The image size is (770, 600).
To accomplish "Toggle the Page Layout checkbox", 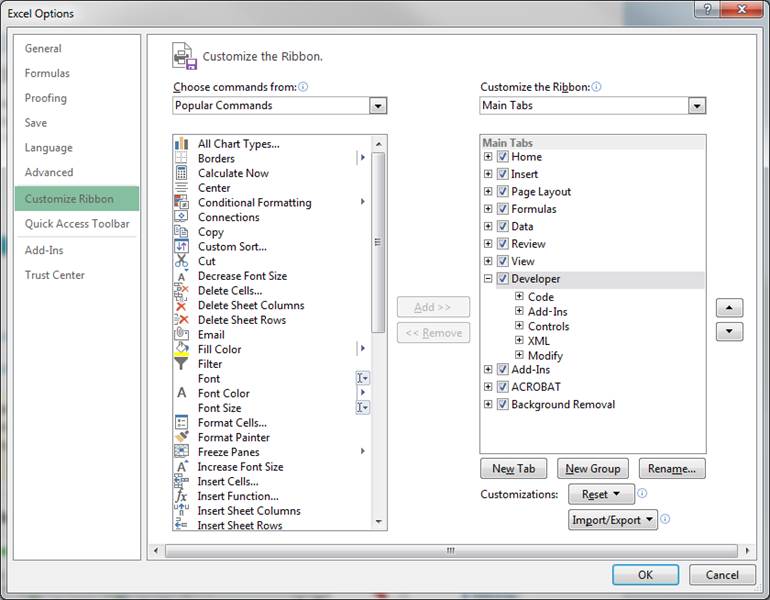I will pos(503,192).
